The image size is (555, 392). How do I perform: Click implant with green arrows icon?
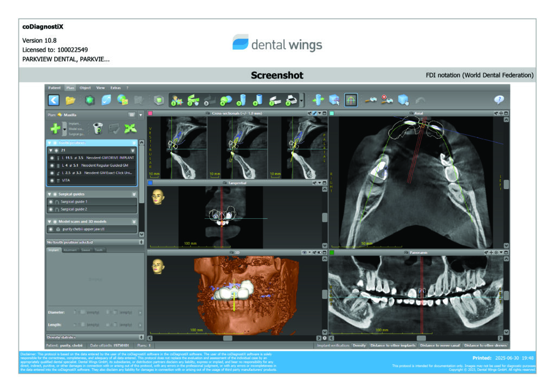coord(318,100)
